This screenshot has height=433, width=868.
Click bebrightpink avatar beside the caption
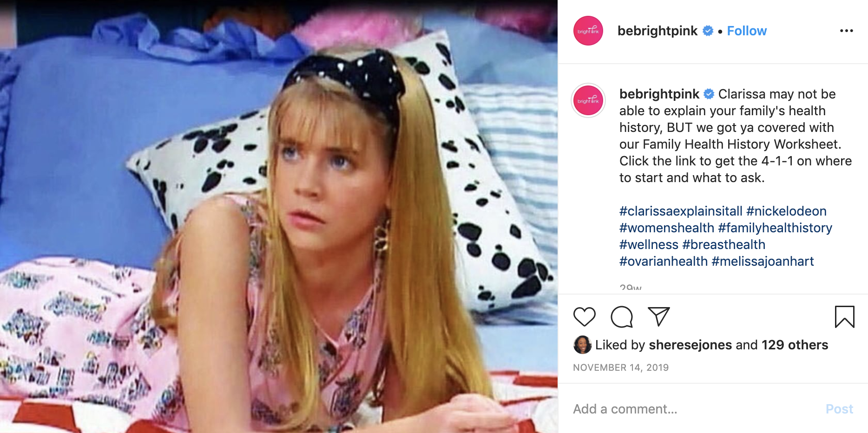pyautogui.click(x=588, y=100)
